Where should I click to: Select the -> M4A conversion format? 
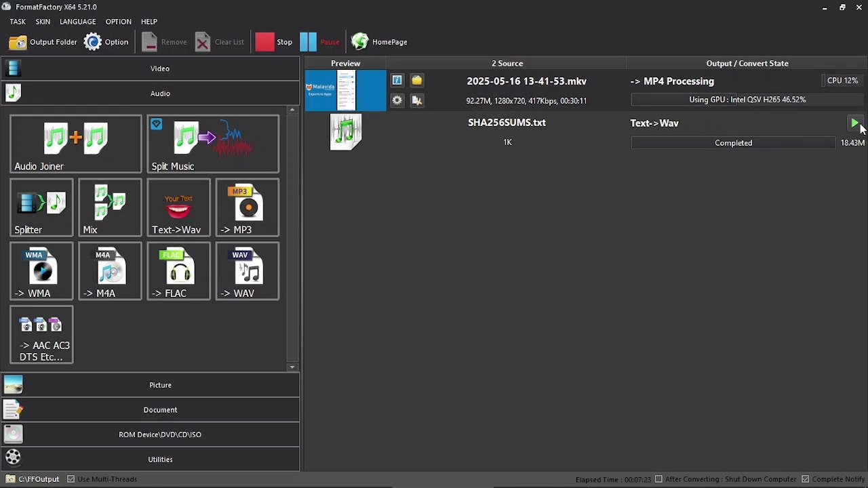(x=110, y=271)
